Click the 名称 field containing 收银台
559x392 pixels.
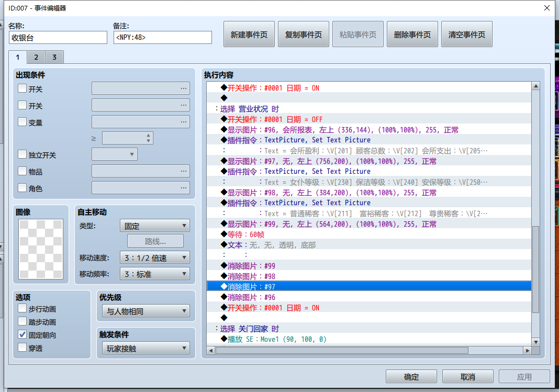click(58, 37)
